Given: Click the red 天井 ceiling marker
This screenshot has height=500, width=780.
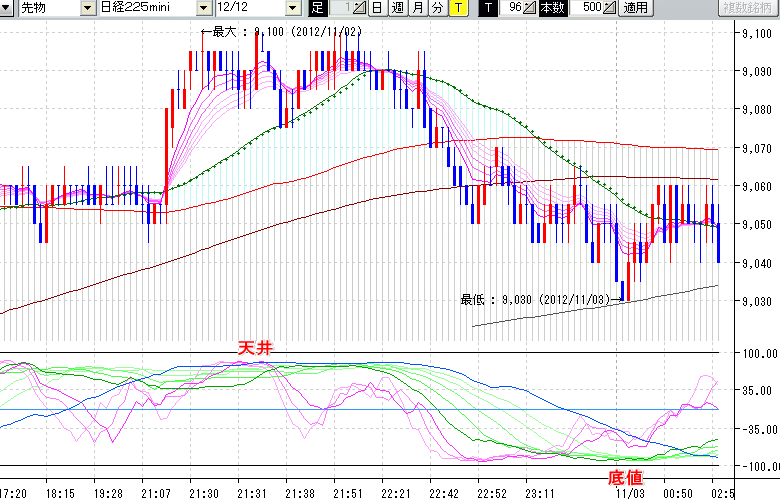Looking at the screenshot, I should [254, 347].
